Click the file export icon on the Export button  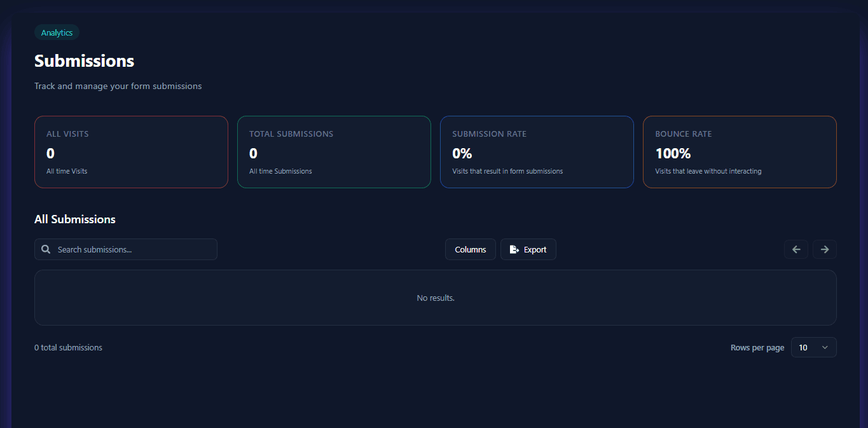click(514, 249)
